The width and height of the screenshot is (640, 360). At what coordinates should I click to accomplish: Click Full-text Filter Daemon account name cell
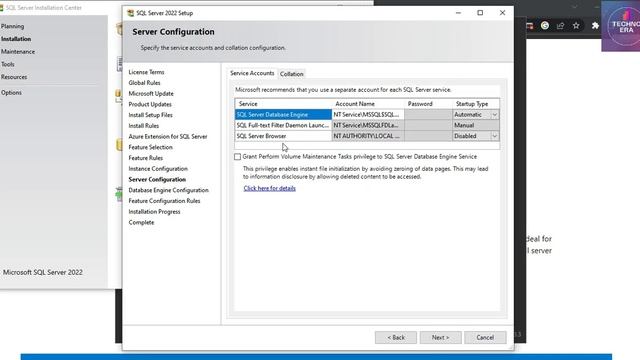[368, 125]
